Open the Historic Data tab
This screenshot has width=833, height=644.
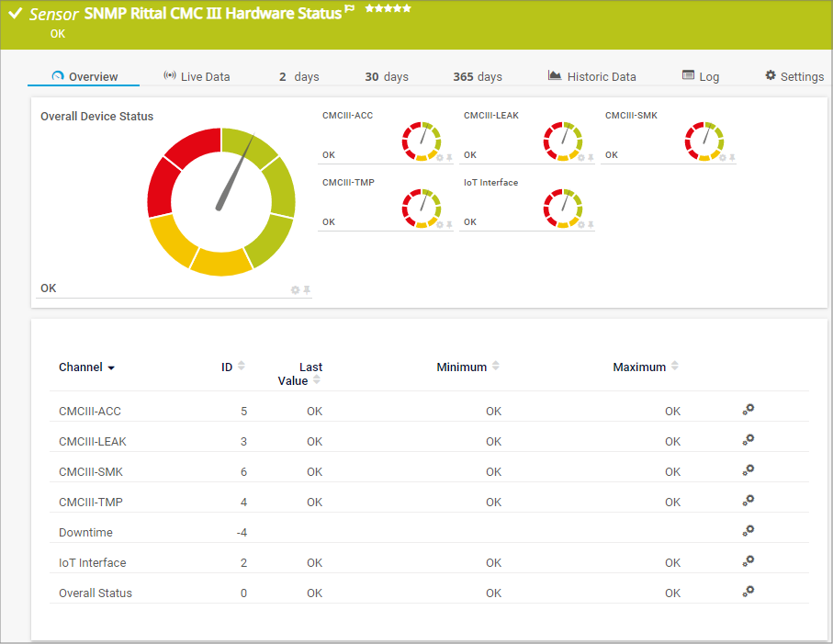click(591, 76)
